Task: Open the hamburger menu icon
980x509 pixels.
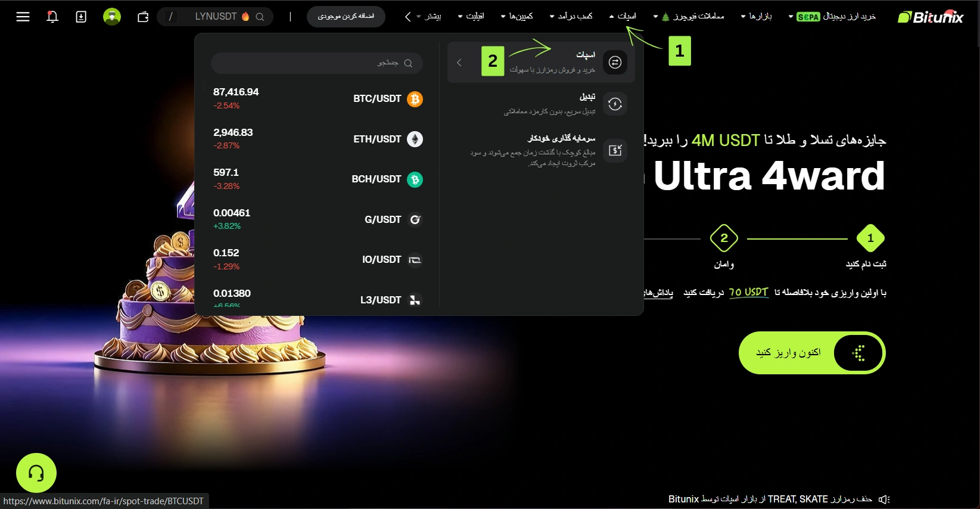Action: pos(23,17)
